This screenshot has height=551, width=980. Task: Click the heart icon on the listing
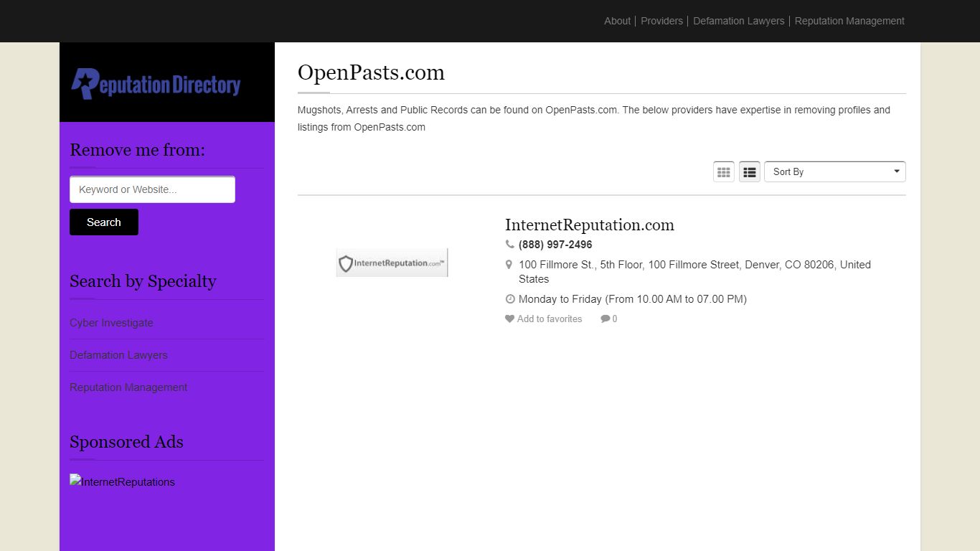(x=509, y=319)
